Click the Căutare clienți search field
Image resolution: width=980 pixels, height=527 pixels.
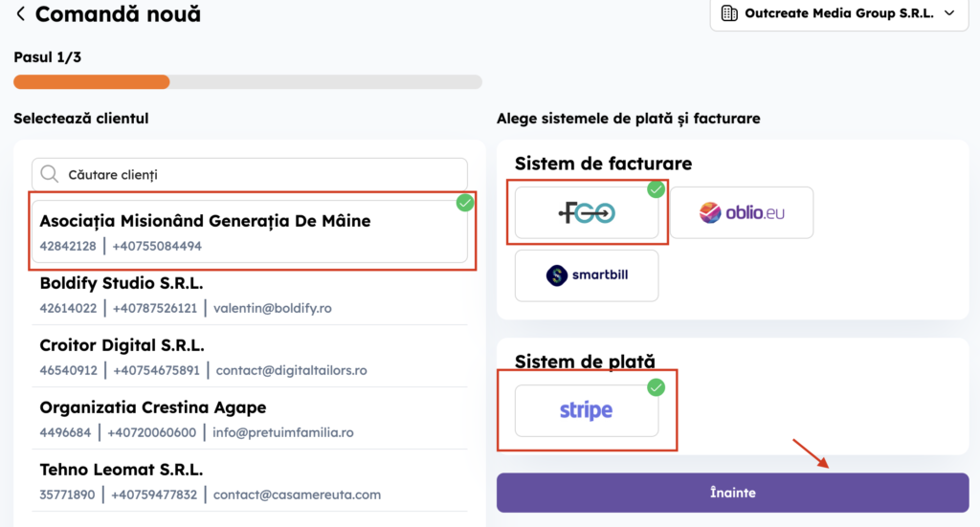(258, 174)
